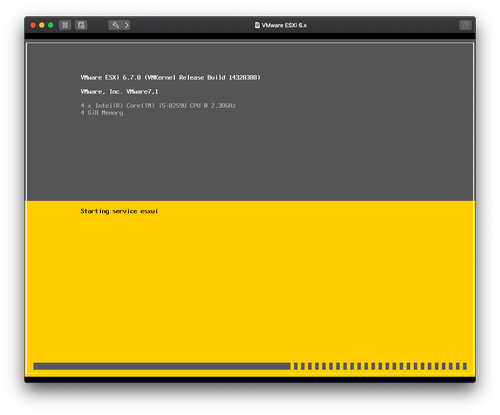
Task: Click the "4 GiB Memory" line
Action: pyautogui.click(x=102, y=113)
